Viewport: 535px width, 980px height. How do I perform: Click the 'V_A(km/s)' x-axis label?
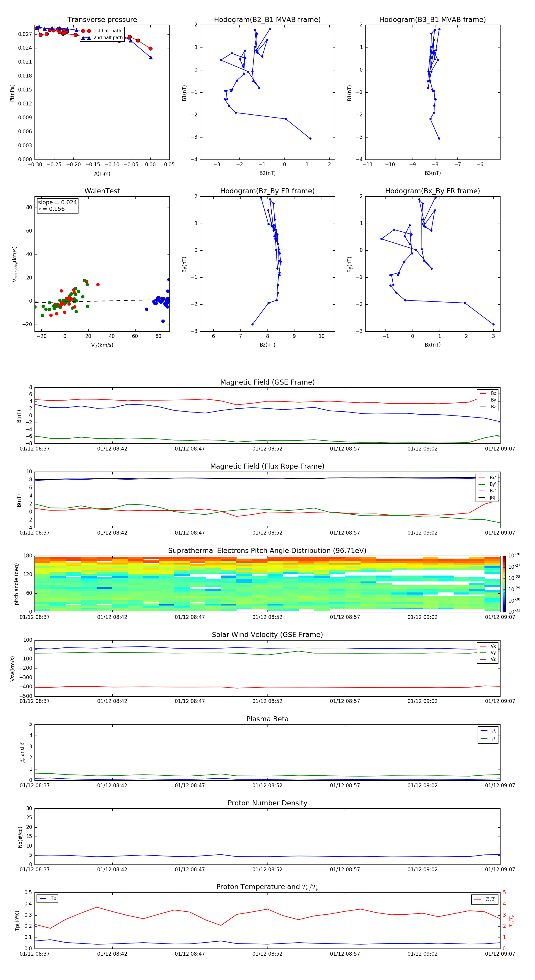pos(102,345)
